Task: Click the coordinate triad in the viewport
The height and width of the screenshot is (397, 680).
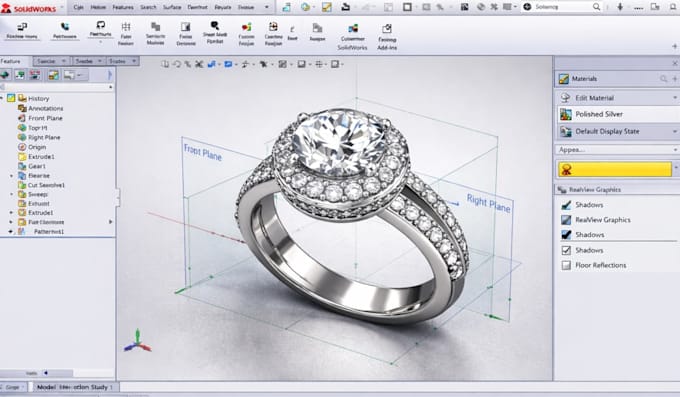Action: pyautogui.click(x=137, y=341)
